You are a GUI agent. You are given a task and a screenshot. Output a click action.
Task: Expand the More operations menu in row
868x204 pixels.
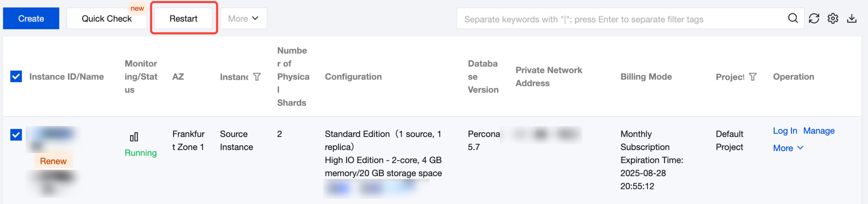click(788, 148)
